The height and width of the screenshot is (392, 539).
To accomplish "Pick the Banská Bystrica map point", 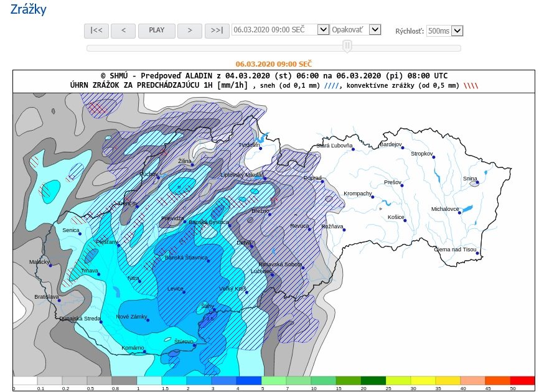I will point(230,225).
